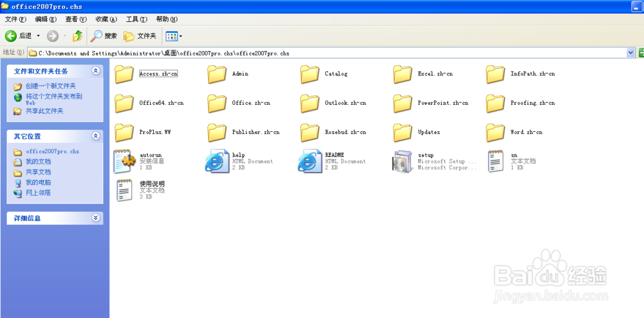Open the Back button history dropdown arrow
The width and height of the screenshot is (644, 318).
(39, 36)
